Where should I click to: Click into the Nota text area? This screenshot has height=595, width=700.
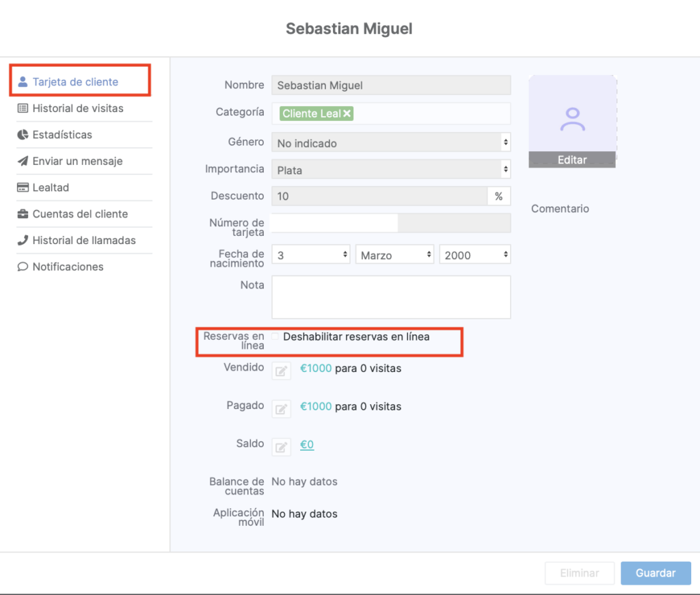coord(391,297)
